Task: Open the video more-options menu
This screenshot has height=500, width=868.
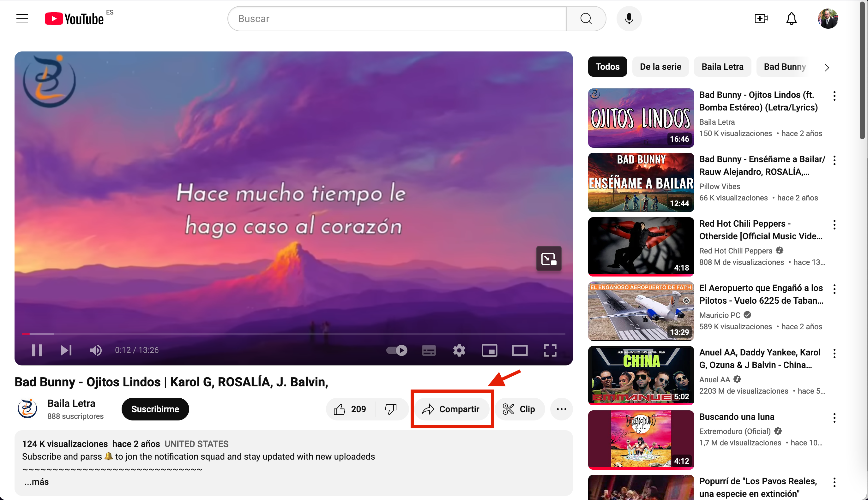Action: (x=561, y=409)
